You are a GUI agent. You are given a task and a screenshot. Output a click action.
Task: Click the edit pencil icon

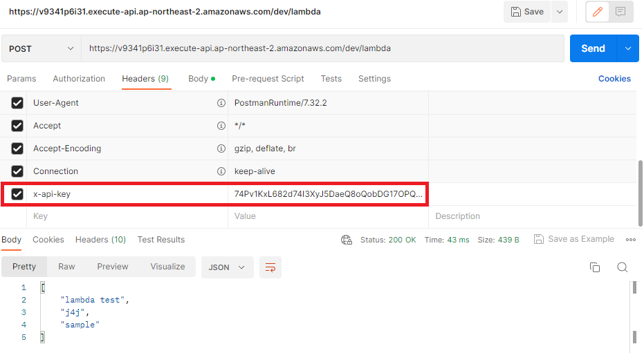597,12
